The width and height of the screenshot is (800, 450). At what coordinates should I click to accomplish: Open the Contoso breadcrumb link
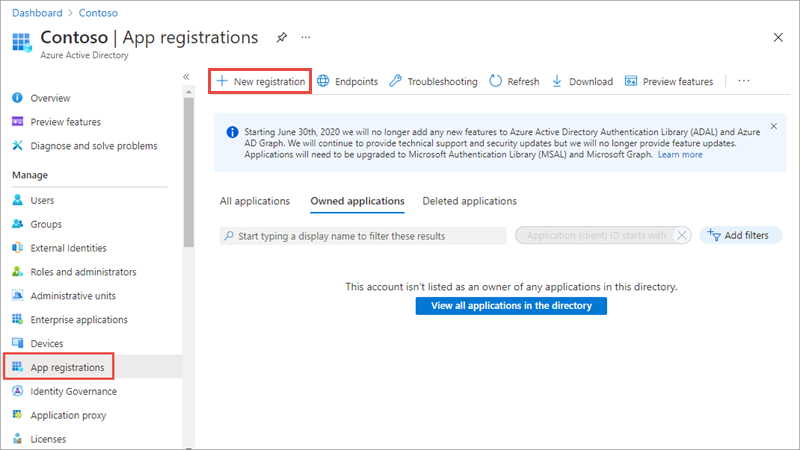pos(98,13)
